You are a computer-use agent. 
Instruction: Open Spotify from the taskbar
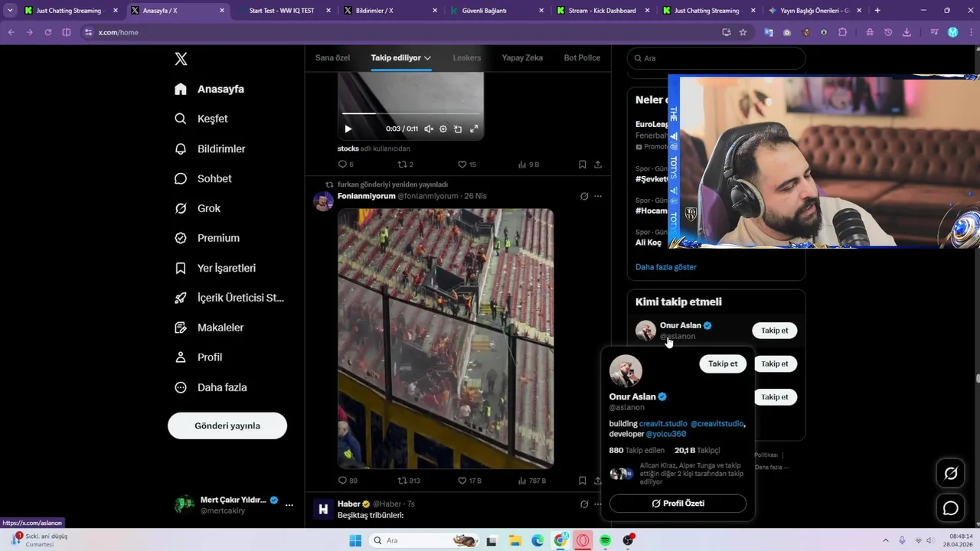pyautogui.click(x=606, y=540)
